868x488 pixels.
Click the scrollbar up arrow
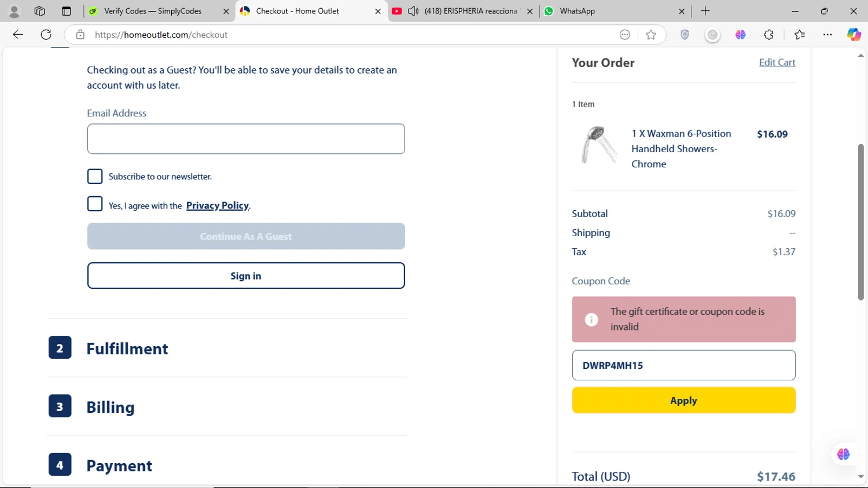tap(861, 56)
